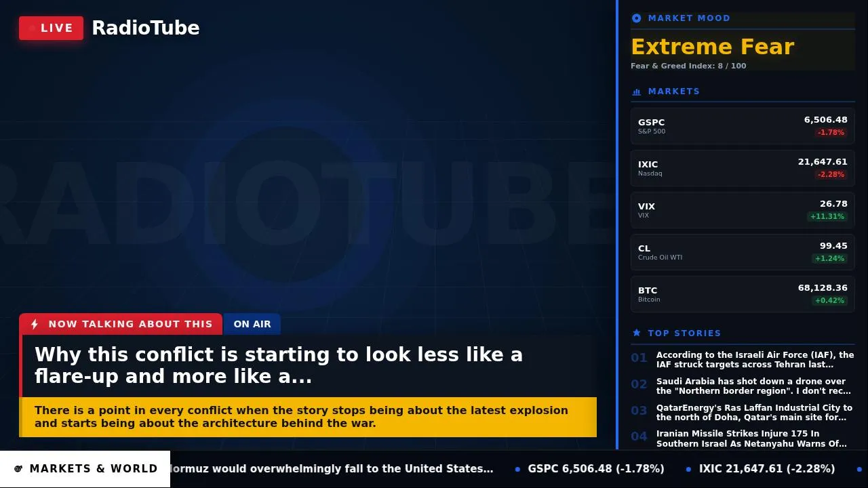Viewport: 868px width, 488px height.
Task: Click the Fear & Greed Index 8 / 100 text
Action: 688,66
